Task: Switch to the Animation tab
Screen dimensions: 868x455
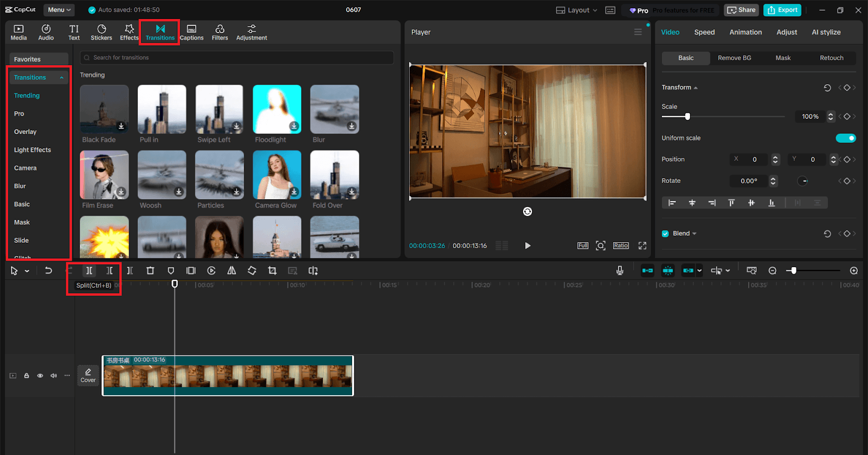Action: (745, 32)
